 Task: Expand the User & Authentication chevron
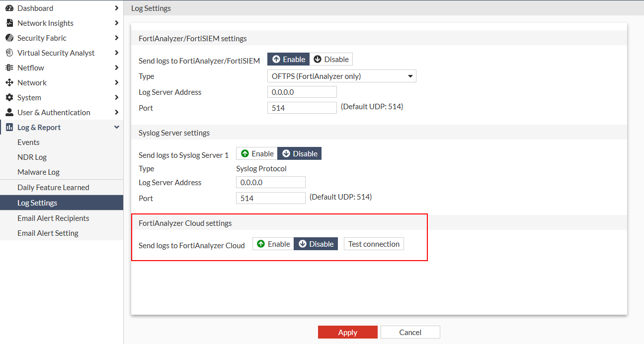(116, 112)
